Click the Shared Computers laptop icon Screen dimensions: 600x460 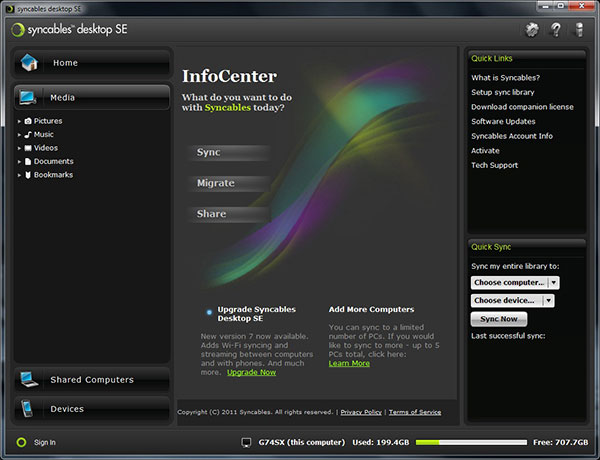tap(29, 379)
